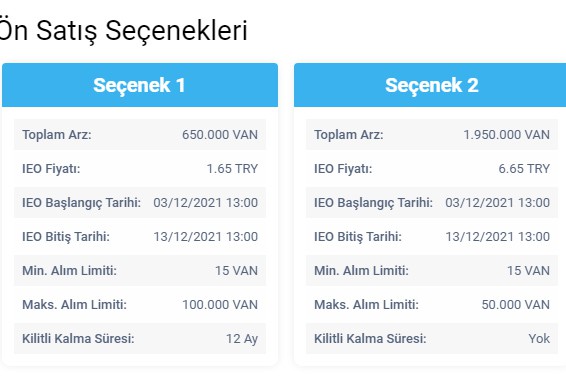The width and height of the screenshot is (566, 377).
Task: Select the Seçenek 1 header
Action: [140, 85]
